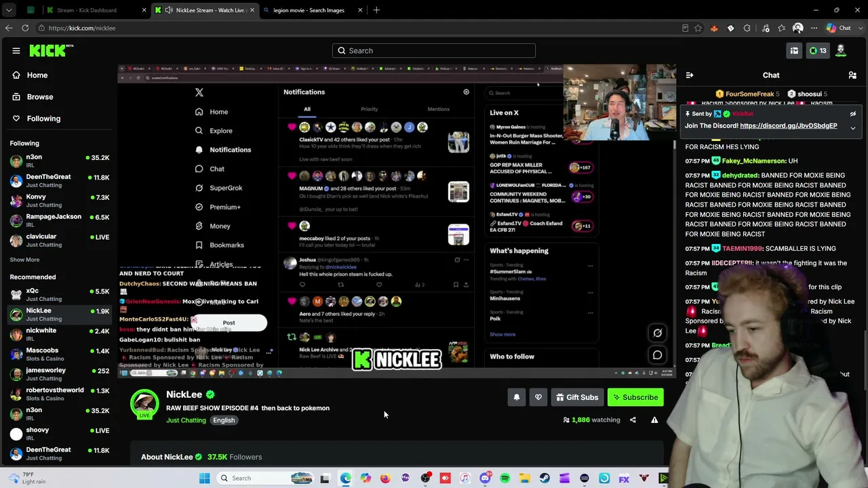Expand the pinned Discord message
868x488 pixels.
tap(853, 127)
